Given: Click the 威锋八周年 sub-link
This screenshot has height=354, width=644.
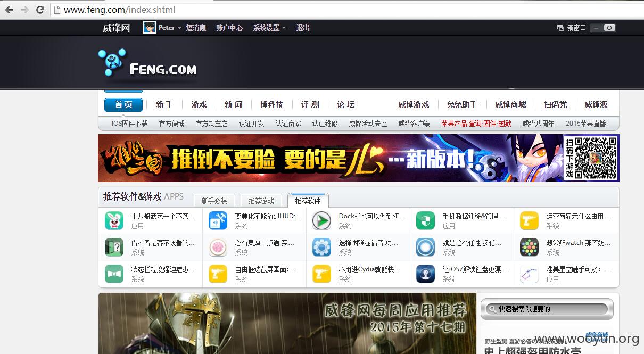Looking at the screenshot, I should pyautogui.click(x=539, y=124).
